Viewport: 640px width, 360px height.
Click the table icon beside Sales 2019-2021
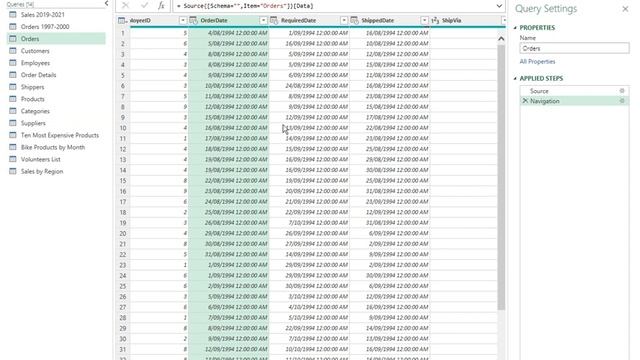[x=13, y=15]
